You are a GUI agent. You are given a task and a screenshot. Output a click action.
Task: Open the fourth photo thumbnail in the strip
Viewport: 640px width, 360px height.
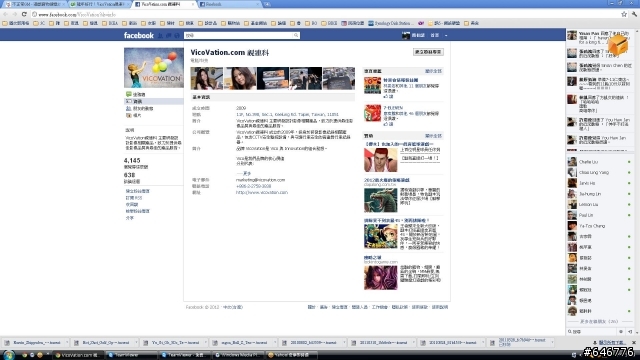pyautogui.click(x=306, y=78)
